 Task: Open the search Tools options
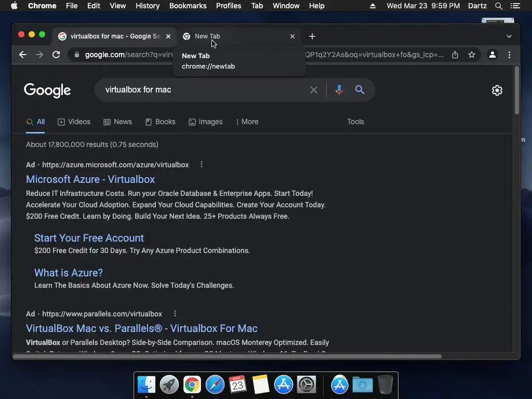355,122
